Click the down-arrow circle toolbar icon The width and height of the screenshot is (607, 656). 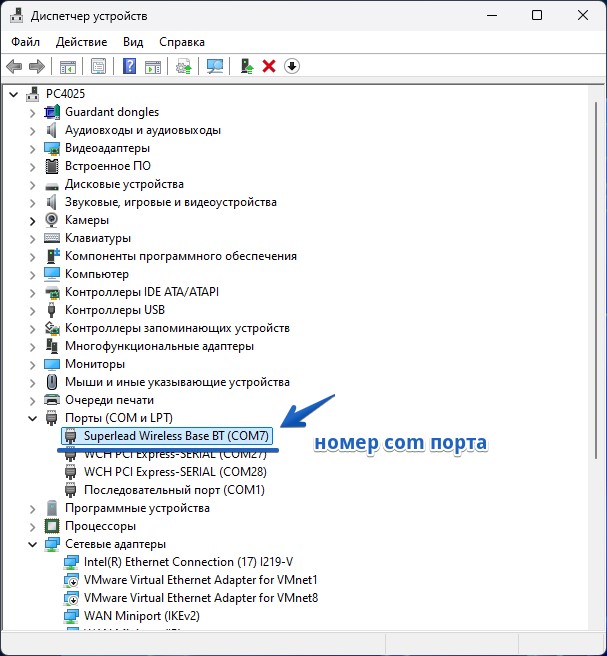292,66
